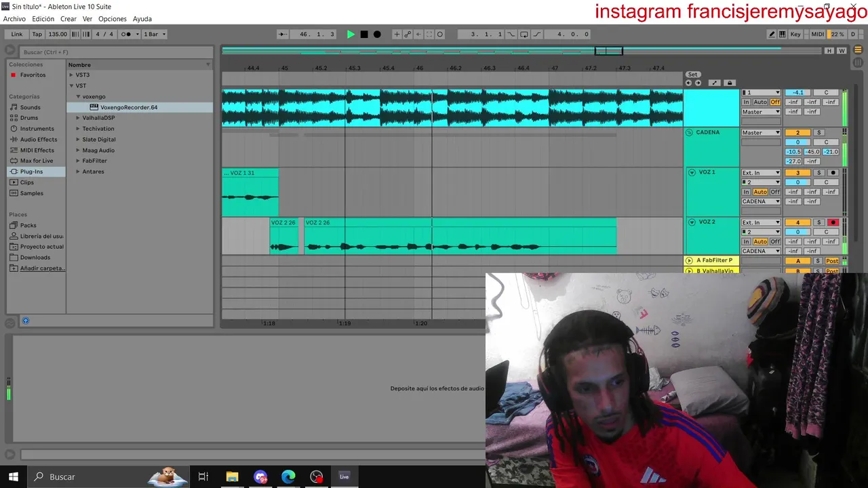Image resolution: width=868 pixels, height=488 pixels.
Task: Activate the Draw Mode pencil icon
Action: coord(772,34)
